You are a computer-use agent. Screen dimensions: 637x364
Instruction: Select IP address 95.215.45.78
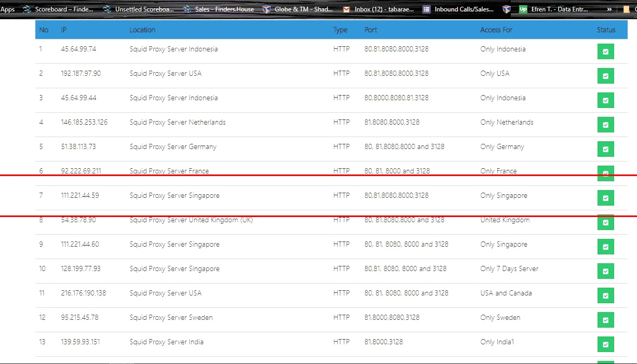[x=79, y=317]
